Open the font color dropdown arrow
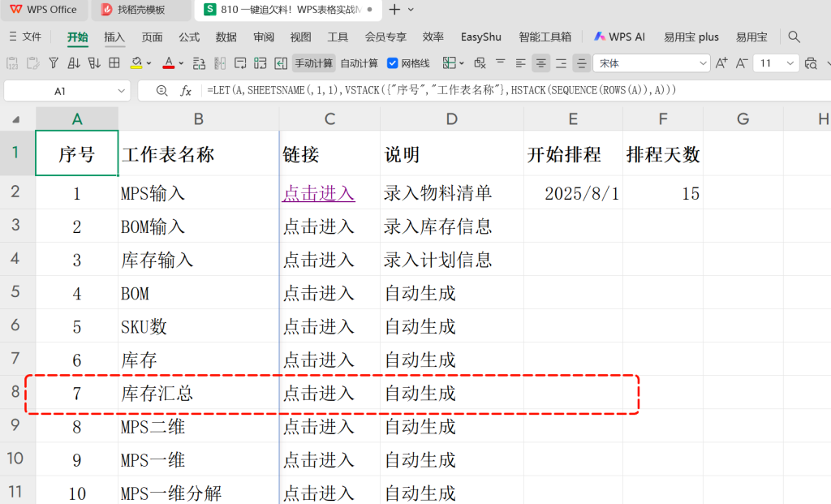The image size is (831, 504). (181, 63)
